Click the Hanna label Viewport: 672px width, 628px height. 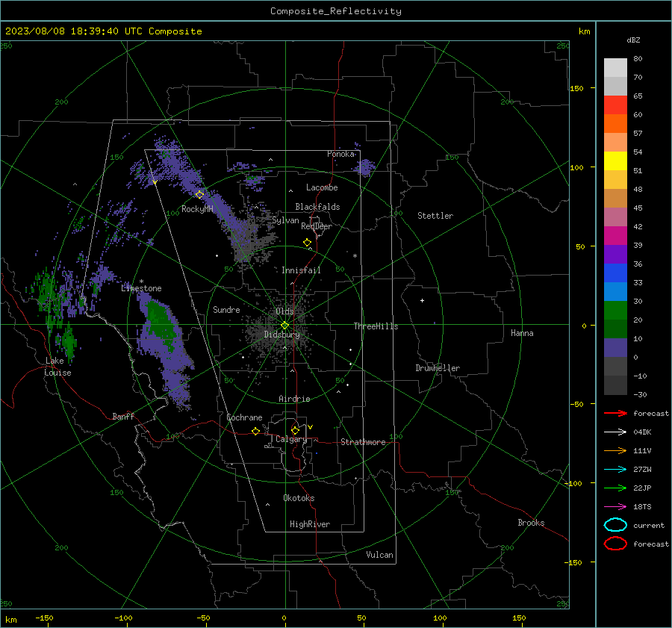522,333
